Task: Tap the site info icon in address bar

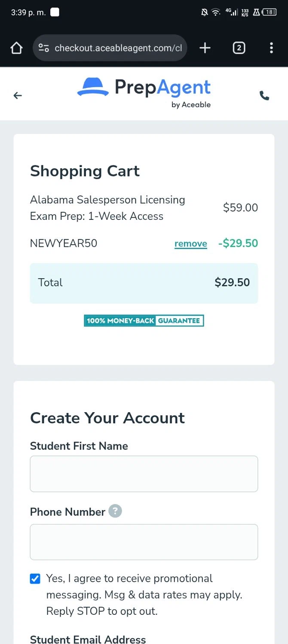Action: [x=43, y=48]
